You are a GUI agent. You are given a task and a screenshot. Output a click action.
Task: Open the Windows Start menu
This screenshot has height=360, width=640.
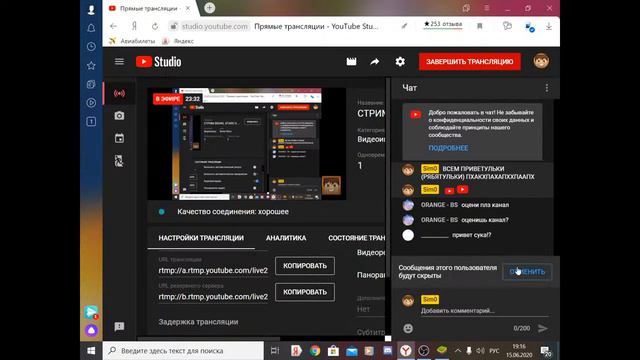pos(91,351)
